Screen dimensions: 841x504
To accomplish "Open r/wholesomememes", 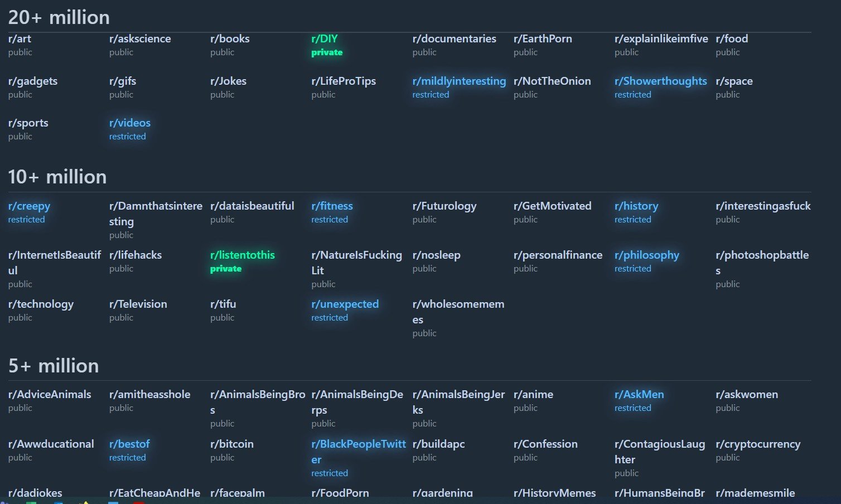I will coord(458,312).
